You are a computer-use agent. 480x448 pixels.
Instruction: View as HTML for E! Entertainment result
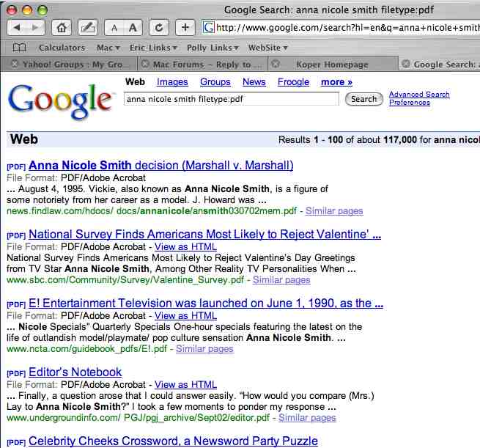185,315
